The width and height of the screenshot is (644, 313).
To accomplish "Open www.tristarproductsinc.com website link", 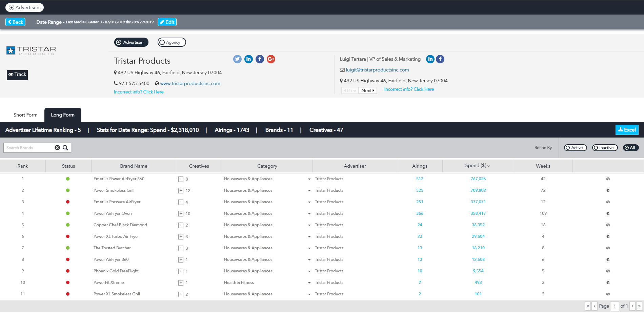I will coord(190,83).
